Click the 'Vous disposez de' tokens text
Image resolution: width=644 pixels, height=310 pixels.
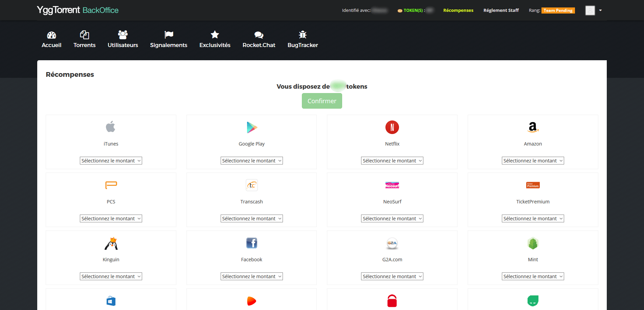coord(322,86)
